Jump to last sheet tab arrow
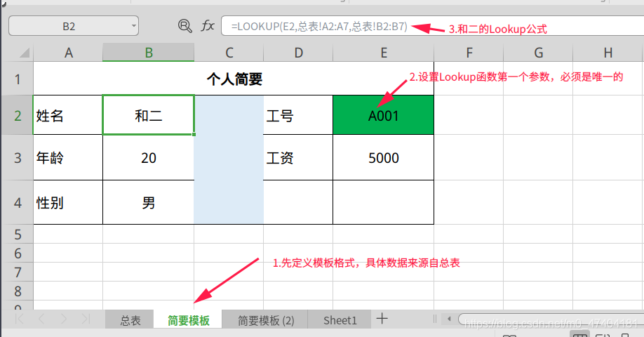Image resolution: width=644 pixels, height=337 pixels. [x=85, y=319]
